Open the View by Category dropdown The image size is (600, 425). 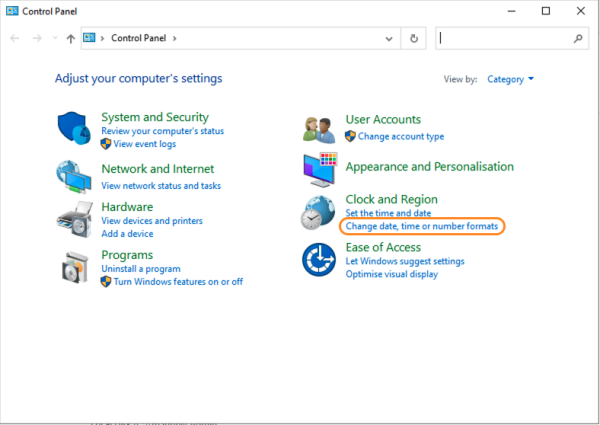point(511,79)
